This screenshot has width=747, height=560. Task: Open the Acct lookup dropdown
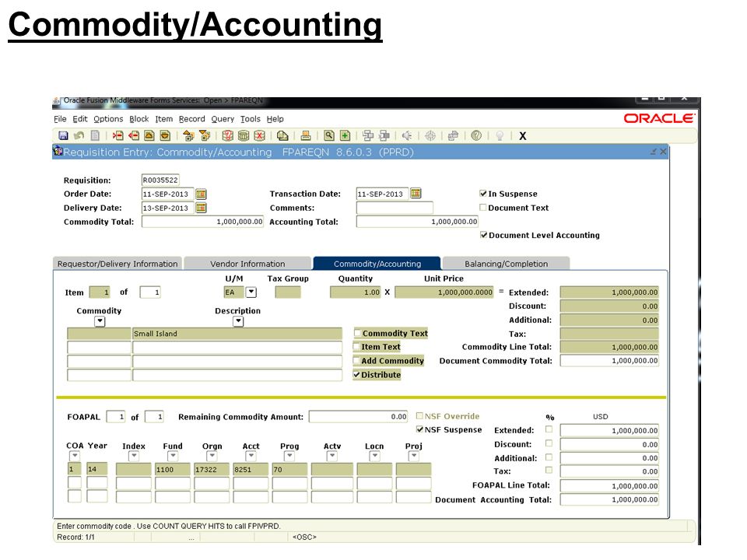(x=251, y=457)
